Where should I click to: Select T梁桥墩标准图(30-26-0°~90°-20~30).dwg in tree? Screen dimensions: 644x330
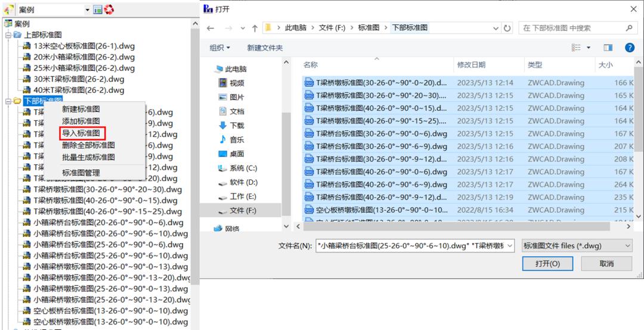(107, 189)
